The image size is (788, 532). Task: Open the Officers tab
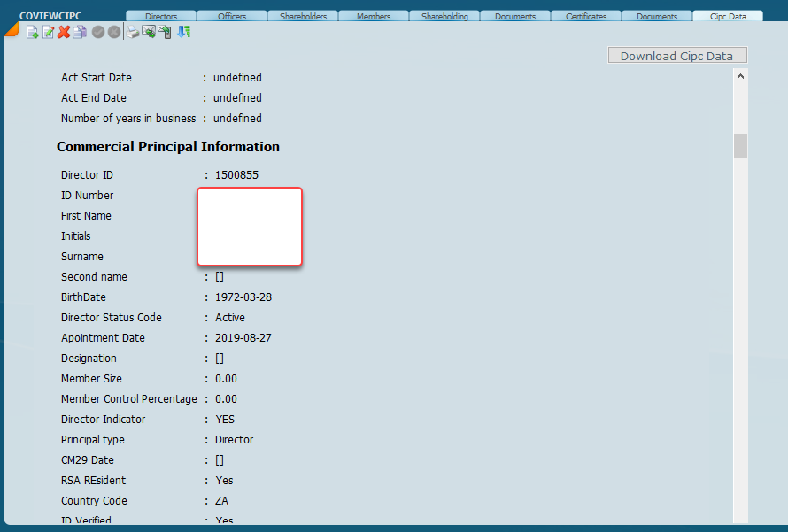tap(232, 16)
